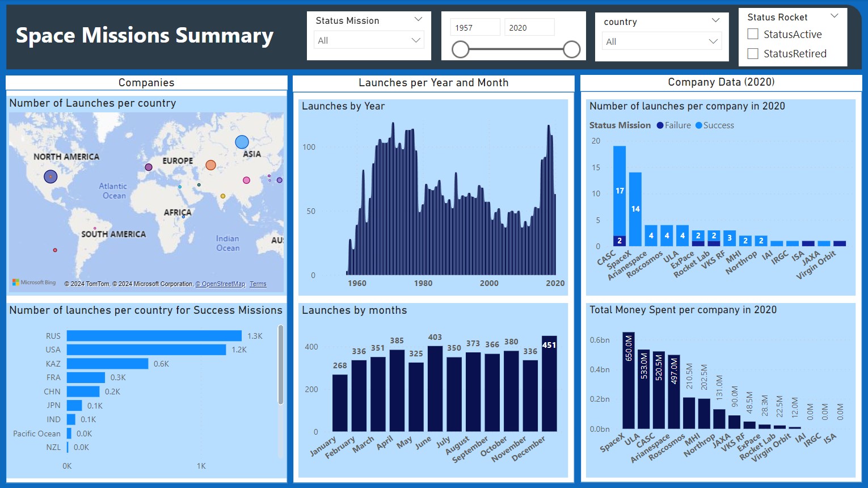Open the OpenStreetMap link

(x=220, y=284)
